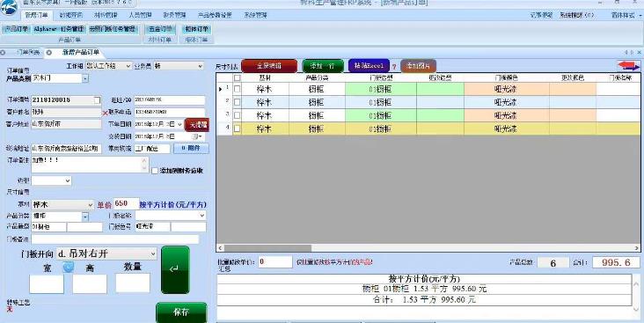The width and height of the screenshot is (644, 323).
Task: Click the Alphacam 任务管理 ribbon button
Action: 59,29
